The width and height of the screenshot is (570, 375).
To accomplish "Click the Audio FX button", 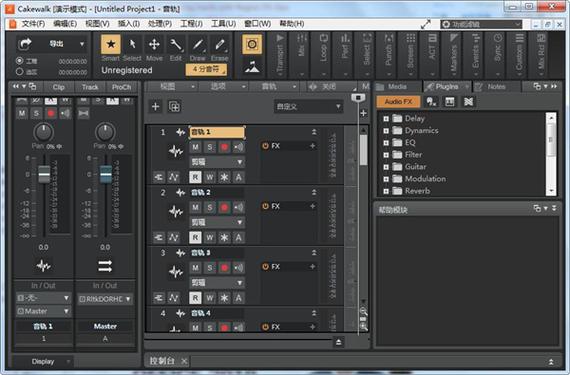I will coord(398,102).
